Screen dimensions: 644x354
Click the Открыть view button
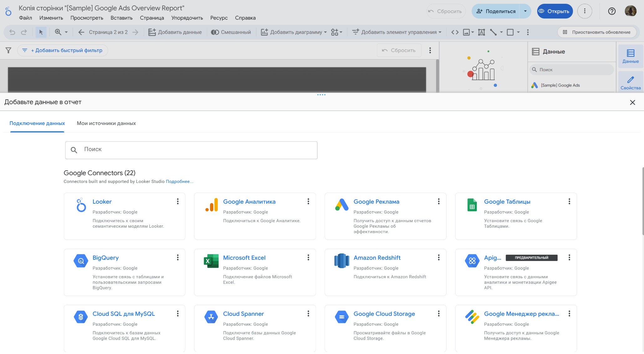[x=555, y=11]
